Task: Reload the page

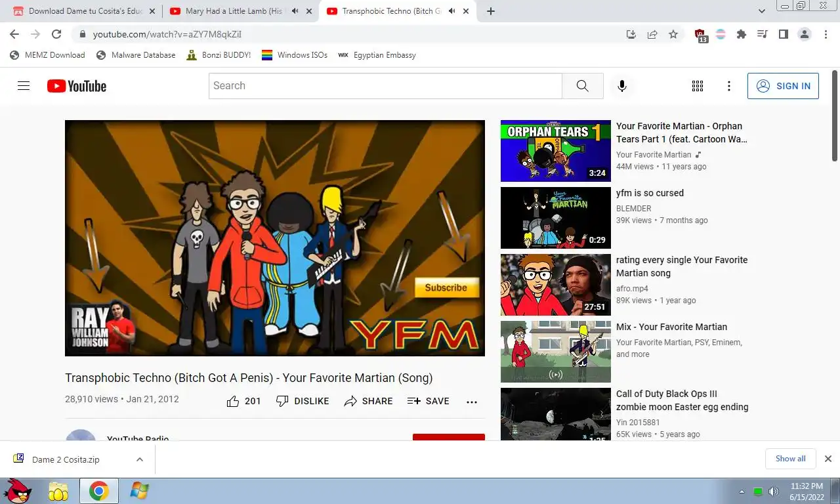Action: 56,34
